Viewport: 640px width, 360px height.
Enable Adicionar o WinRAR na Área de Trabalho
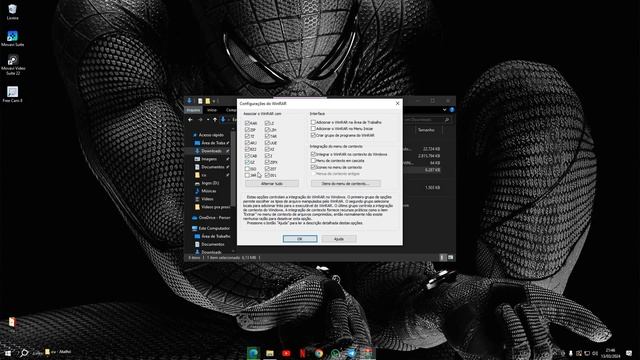(x=313, y=122)
